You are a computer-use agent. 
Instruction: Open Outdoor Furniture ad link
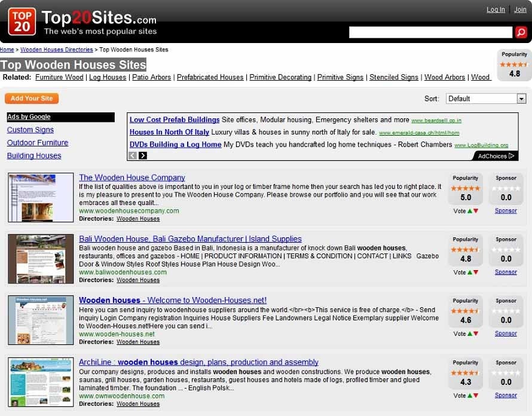38,142
